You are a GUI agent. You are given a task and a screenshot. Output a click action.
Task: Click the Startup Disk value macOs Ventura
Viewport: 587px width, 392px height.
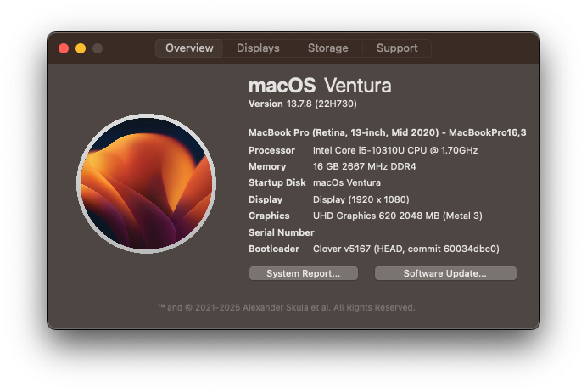tap(347, 182)
